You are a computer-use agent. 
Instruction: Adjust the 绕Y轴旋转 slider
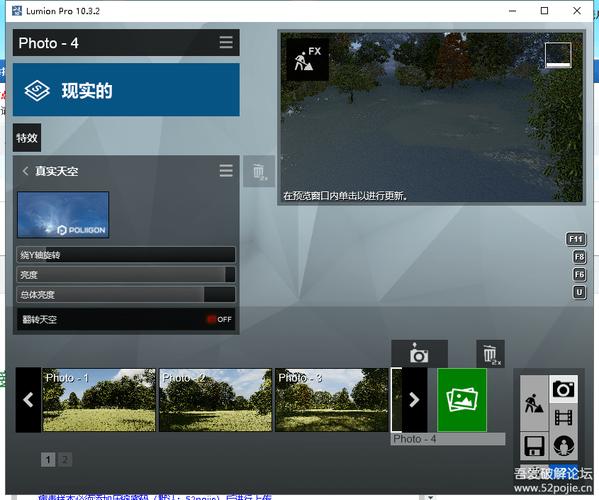click(x=126, y=255)
